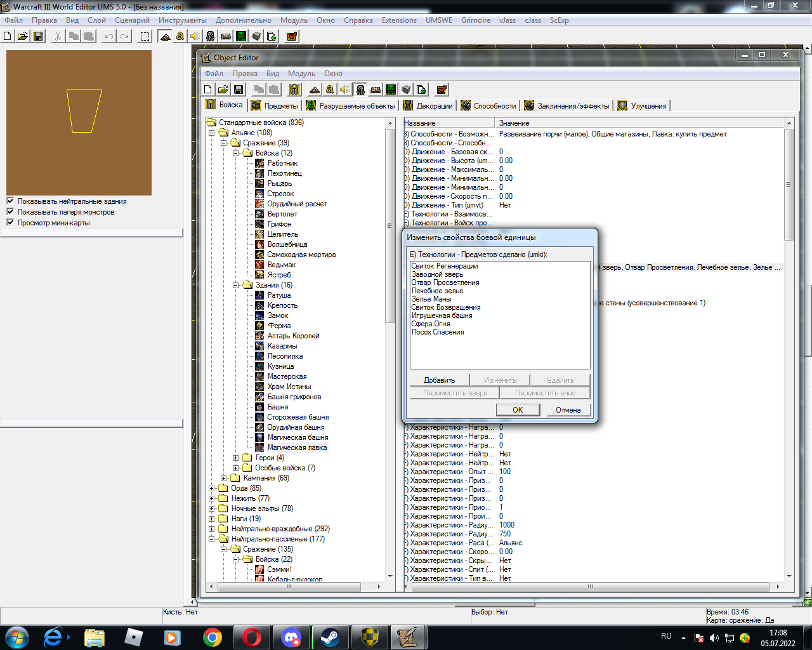Click New icon in Object Editor toolbar
This screenshot has width=812, height=650.
208,90
